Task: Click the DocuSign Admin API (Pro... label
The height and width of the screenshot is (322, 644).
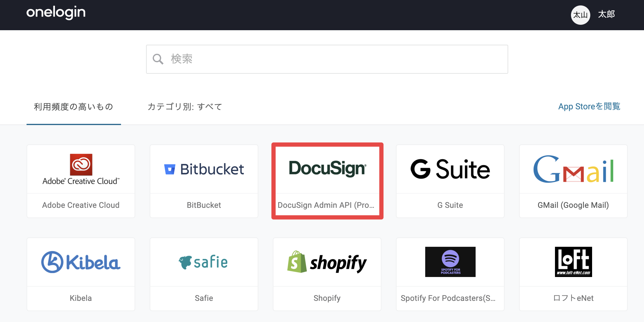Action: point(326,205)
